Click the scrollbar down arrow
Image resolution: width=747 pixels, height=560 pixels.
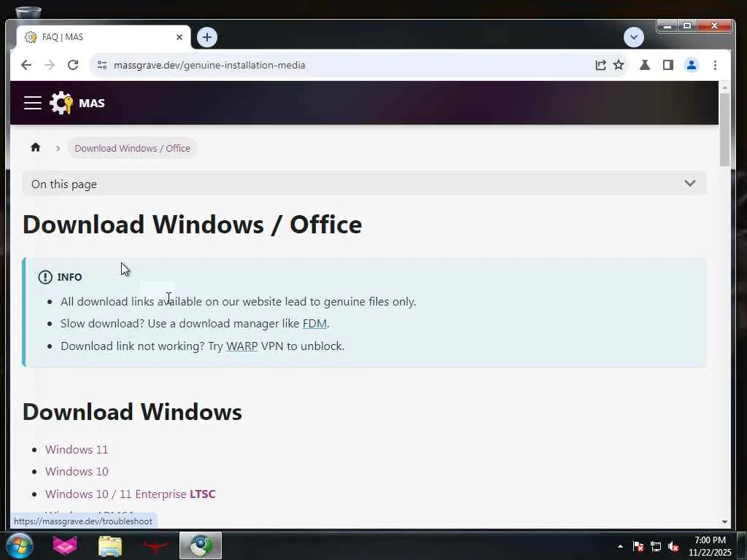724,522
